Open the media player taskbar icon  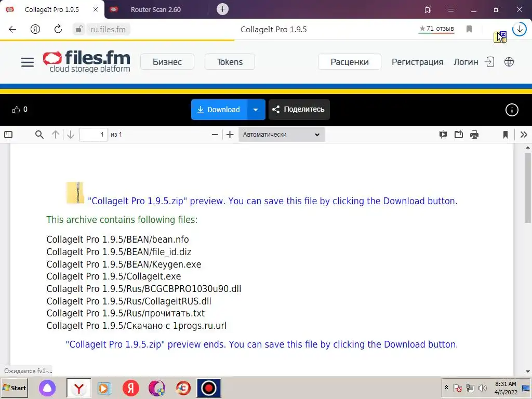pos(104,388)
